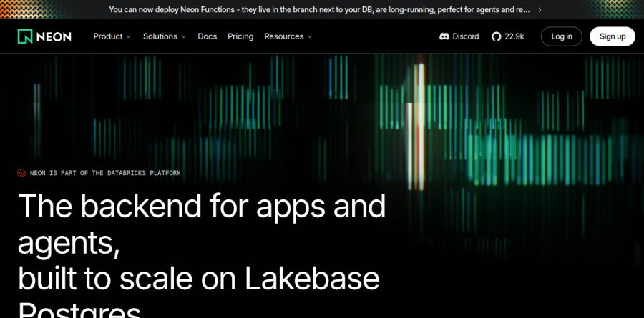Expand the Solutions menu
The height and width of the screenshot is (318, 644).
165,36
